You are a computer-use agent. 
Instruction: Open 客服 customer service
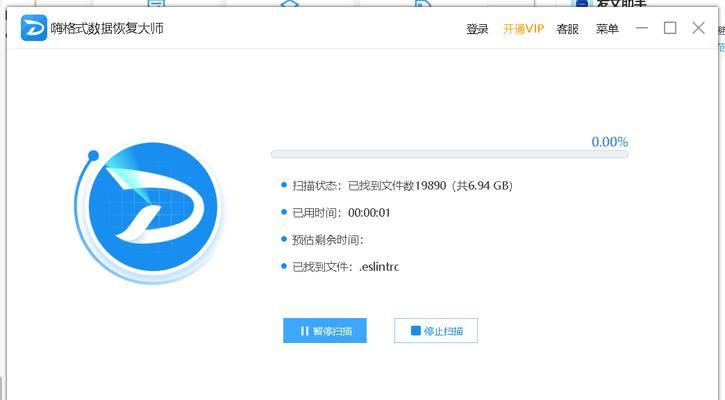567,29
